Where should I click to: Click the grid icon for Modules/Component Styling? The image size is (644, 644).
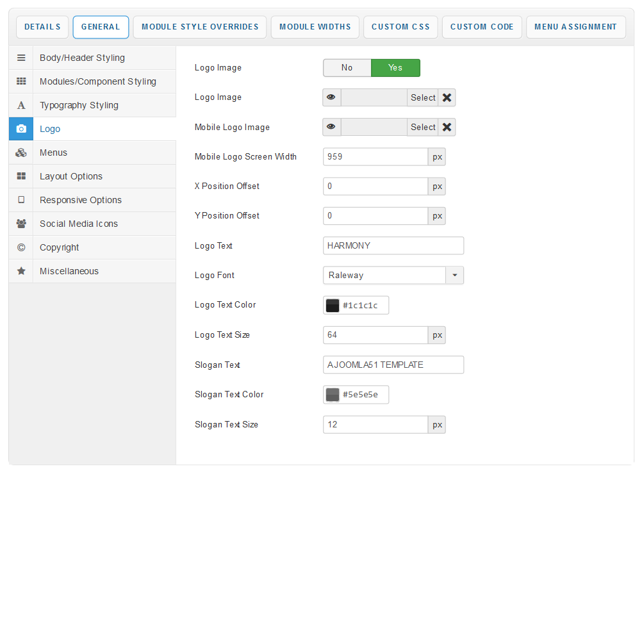click(x=21, y=81)
